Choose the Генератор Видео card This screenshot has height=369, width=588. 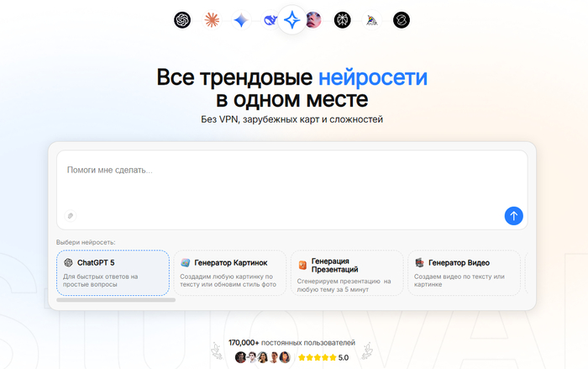pos(463,272)
